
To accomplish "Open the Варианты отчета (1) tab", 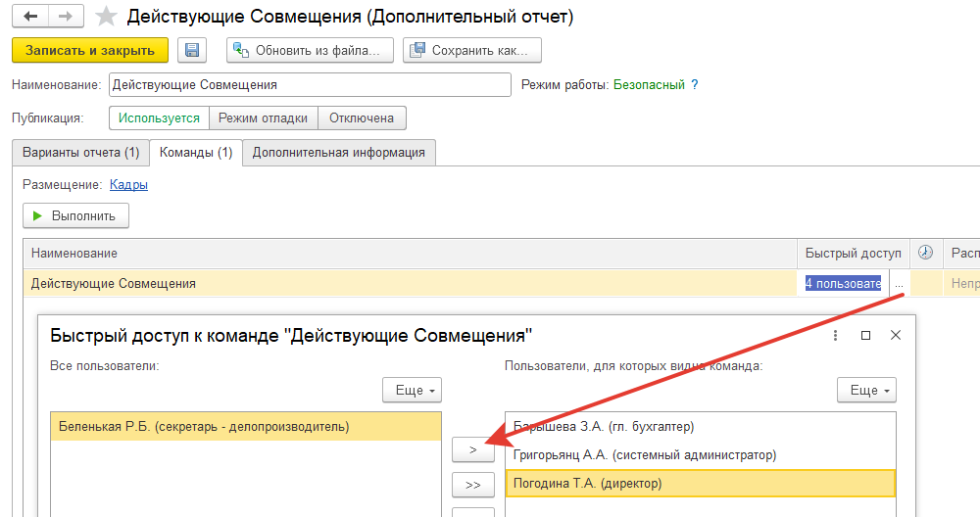I will (80, 153).
